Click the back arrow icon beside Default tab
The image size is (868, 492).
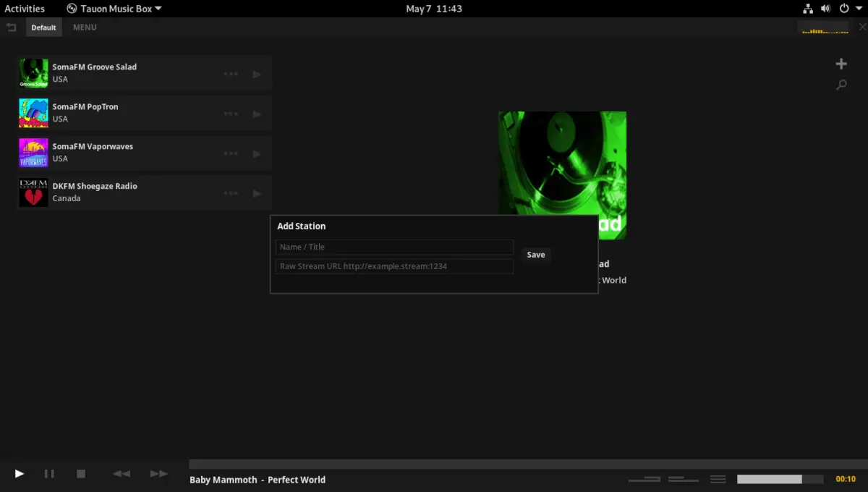(x=11, y=27)
